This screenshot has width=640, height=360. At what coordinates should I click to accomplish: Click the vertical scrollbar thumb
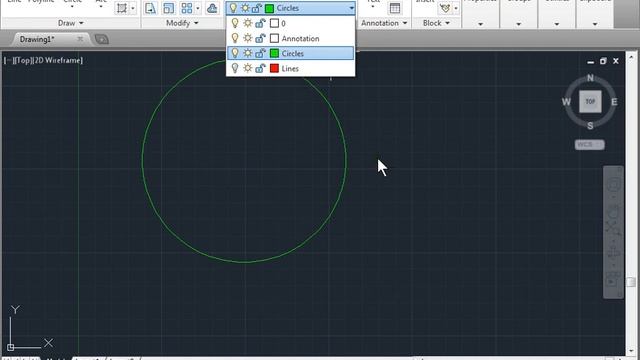click(631, 282)
